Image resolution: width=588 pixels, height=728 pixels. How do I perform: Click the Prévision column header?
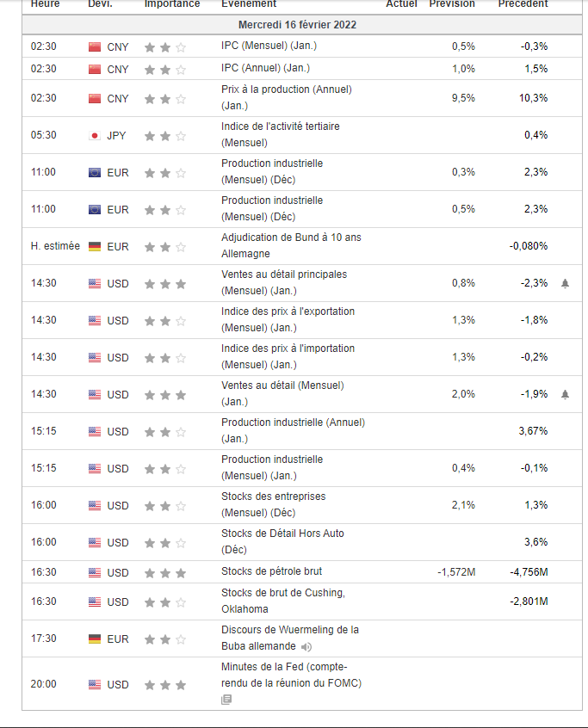[x=452, y=4]
